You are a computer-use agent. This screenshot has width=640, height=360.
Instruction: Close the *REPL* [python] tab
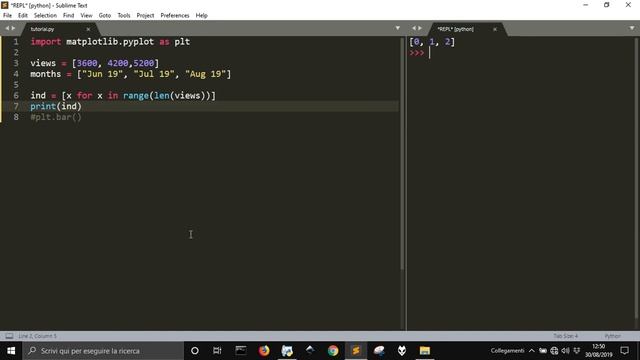point(495,29)
